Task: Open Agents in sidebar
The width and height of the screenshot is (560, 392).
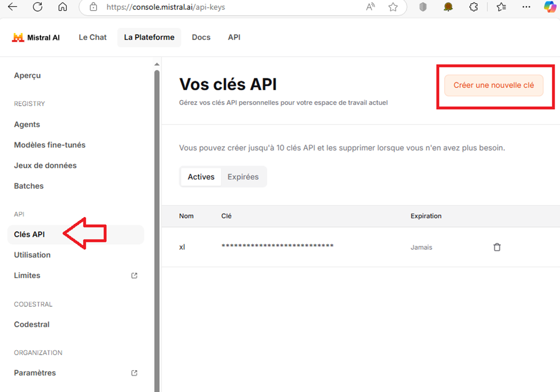Action: (27, 124)
